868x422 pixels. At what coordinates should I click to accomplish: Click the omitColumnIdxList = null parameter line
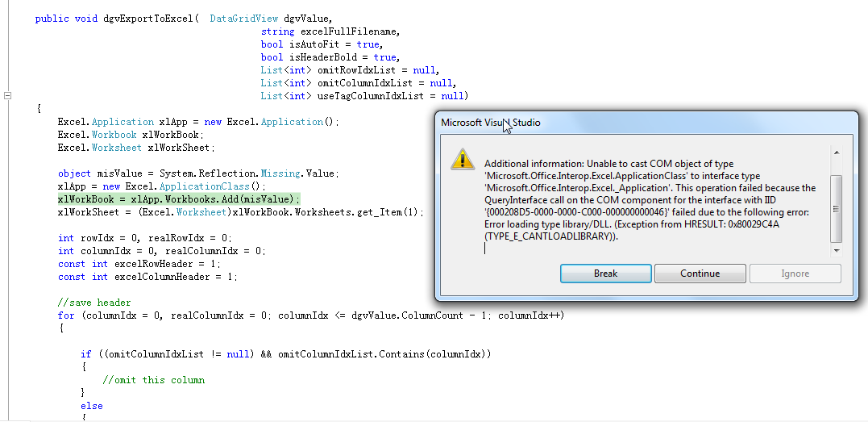tap(358, 83)
